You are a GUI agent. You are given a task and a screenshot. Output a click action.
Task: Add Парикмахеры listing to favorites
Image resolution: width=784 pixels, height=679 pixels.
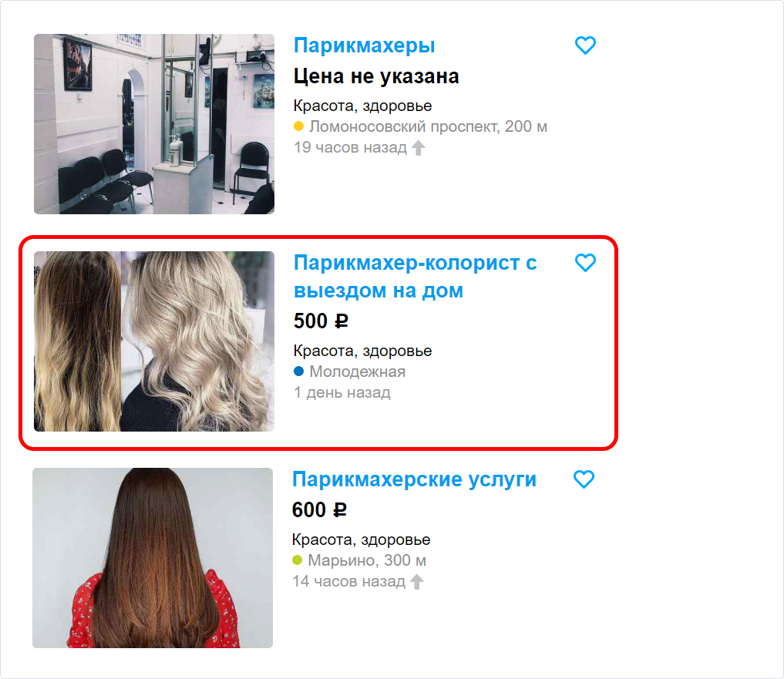585,45
